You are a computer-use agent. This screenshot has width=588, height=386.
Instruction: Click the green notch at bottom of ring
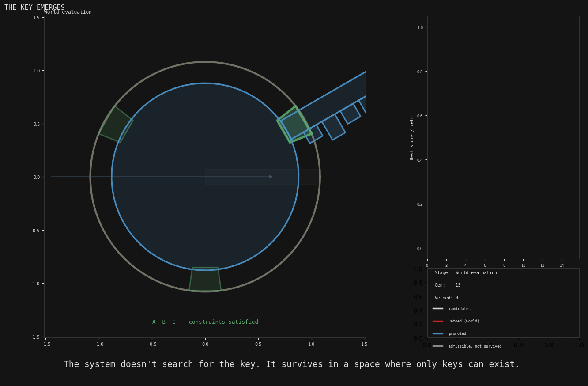(x=205, y=279)
